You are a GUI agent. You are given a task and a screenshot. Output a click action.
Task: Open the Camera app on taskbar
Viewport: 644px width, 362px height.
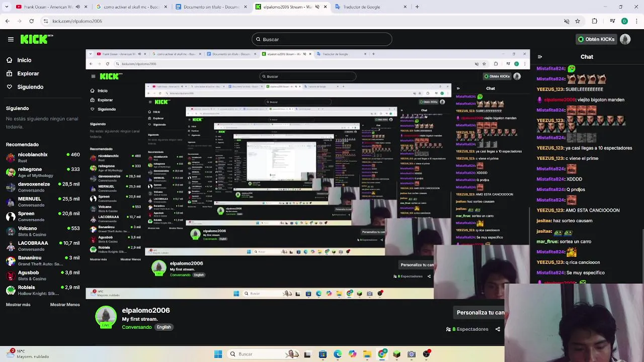point(412,354)
